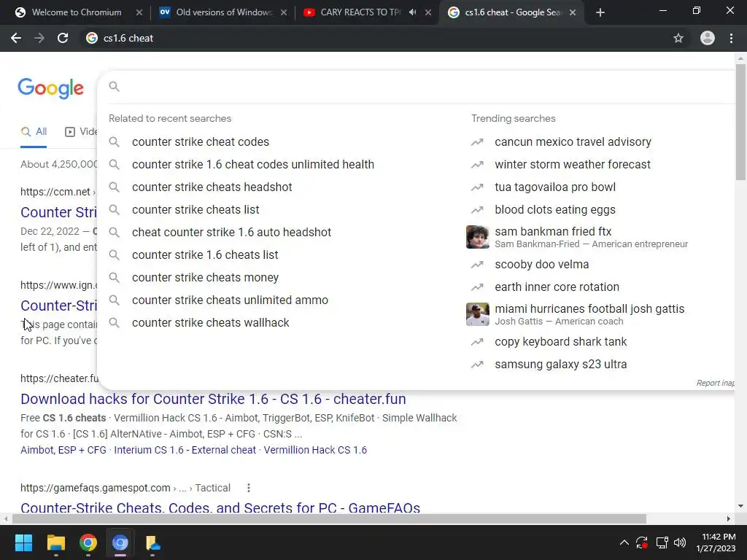Click the magnifier icon in search box
Viewport: 747px width, 560px height.
coord(114,86)
